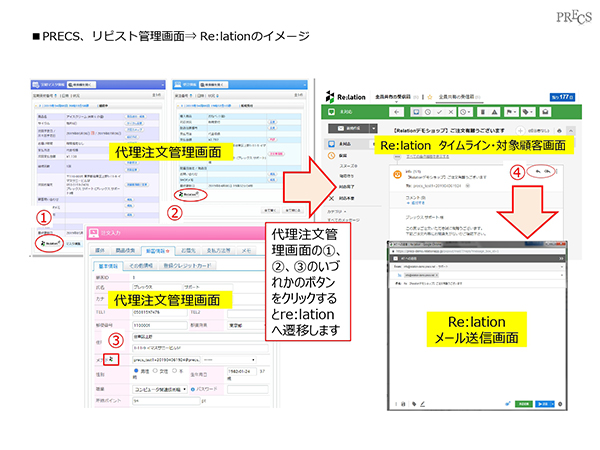Screen dimensions: 600x450
Task: Click the clock pending icon in Re:lation toolbar
Action: point(428,112)
